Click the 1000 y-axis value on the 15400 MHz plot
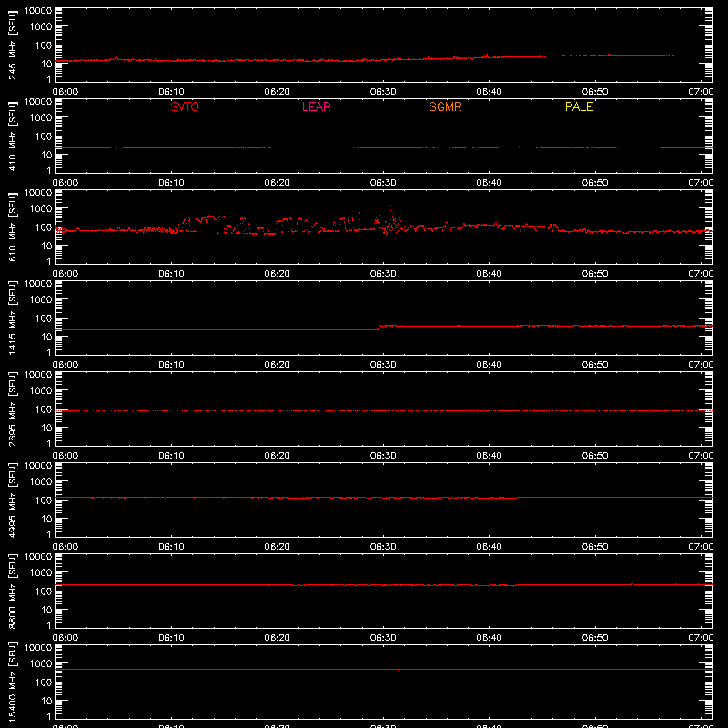The height and width of the screenshot is (728, 728). [x=41, y=664]
